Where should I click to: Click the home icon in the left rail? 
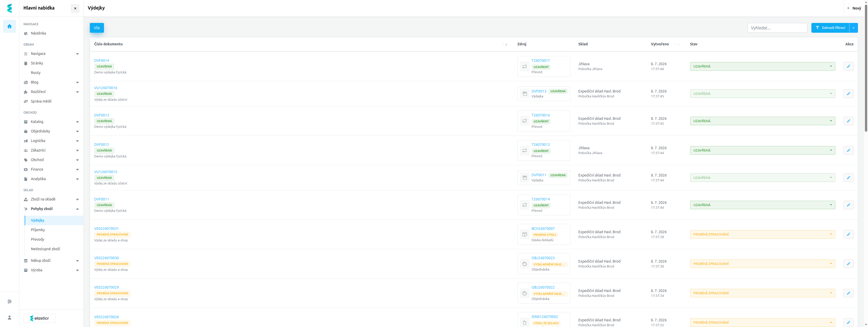coord(10,26)
